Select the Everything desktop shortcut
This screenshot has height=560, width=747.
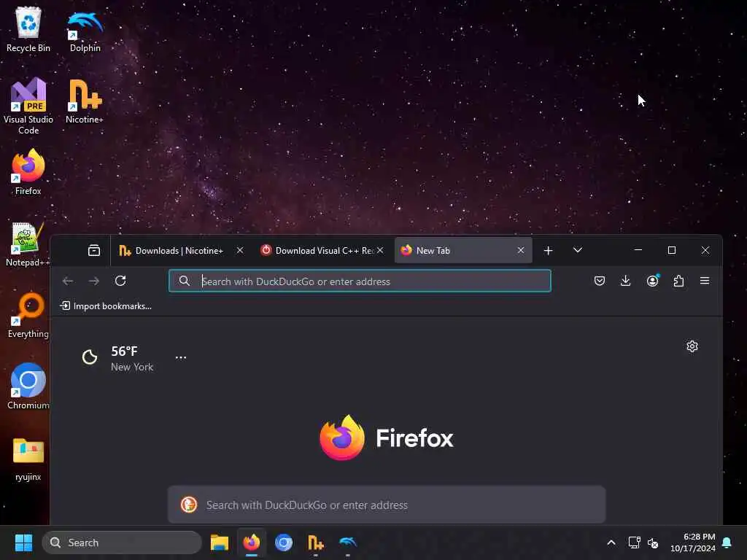28,315
